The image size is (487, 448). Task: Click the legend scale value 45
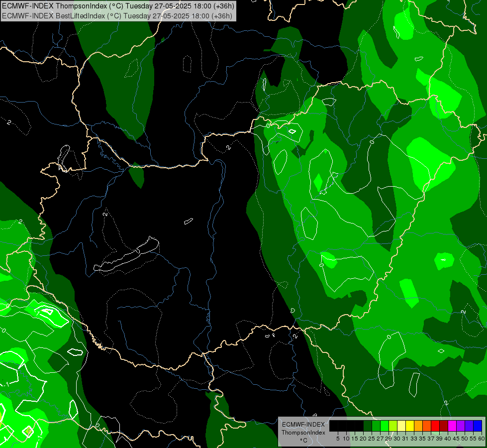tap(456, 439)
